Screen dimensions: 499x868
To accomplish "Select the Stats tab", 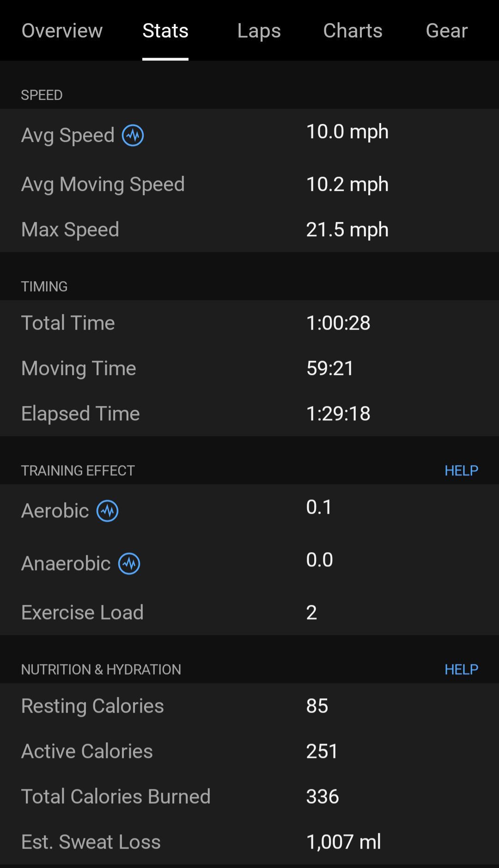I will pos(165,31).
